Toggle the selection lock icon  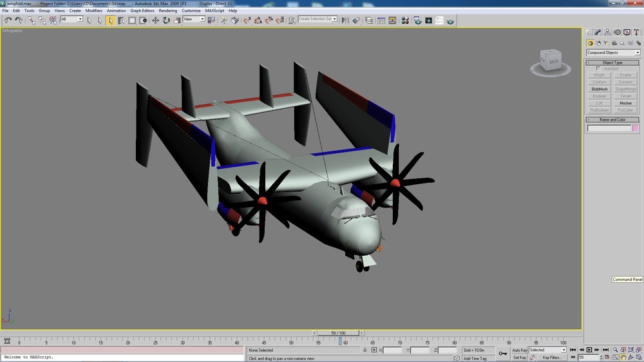point(365,350)
